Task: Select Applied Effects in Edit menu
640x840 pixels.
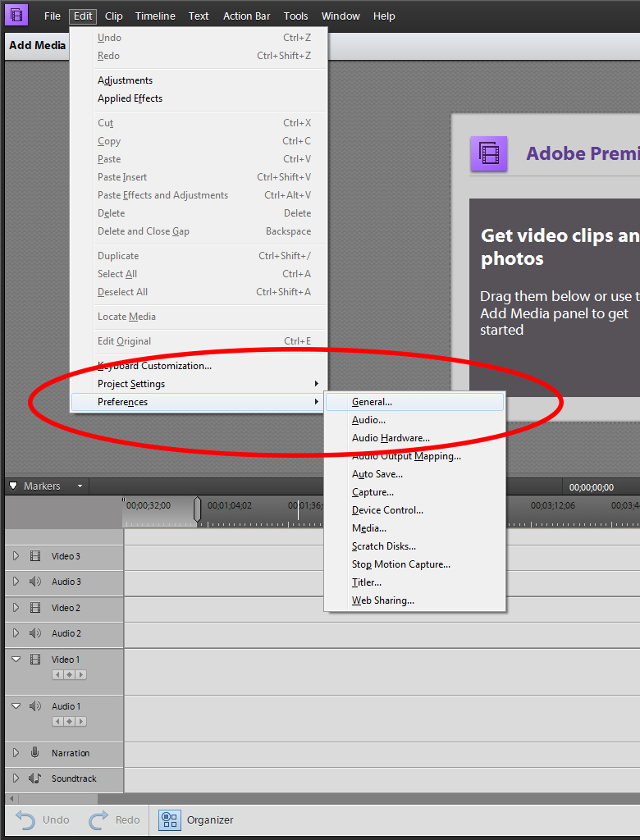Action: [x=199, y=98]
